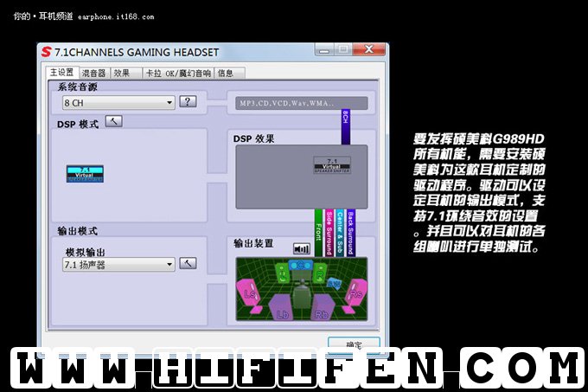Expand the 8 CH system source dropdown
588x392 pixels.
[x=118, y=103]
